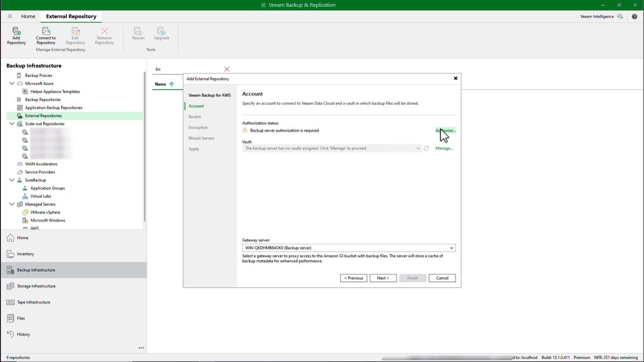
Task: Clear the search box with red X
Action: pos(227,69)
